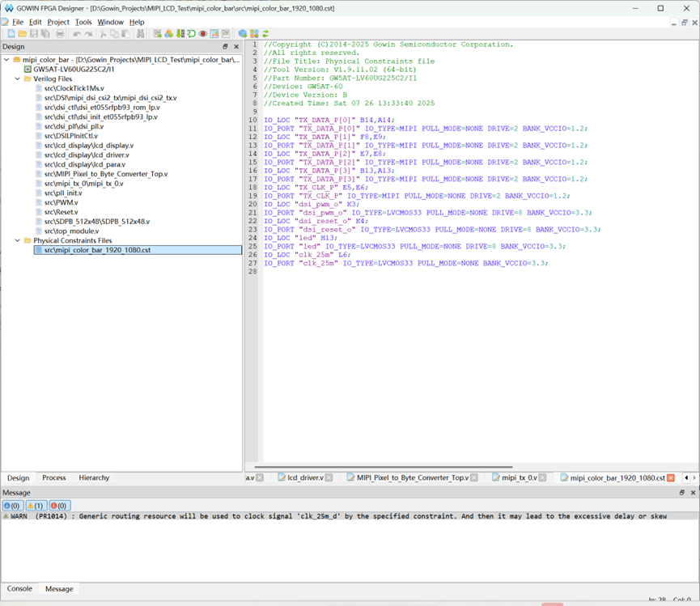
Task: Copy selection using toolbar copy icon
Action: (x=115, y=34)
